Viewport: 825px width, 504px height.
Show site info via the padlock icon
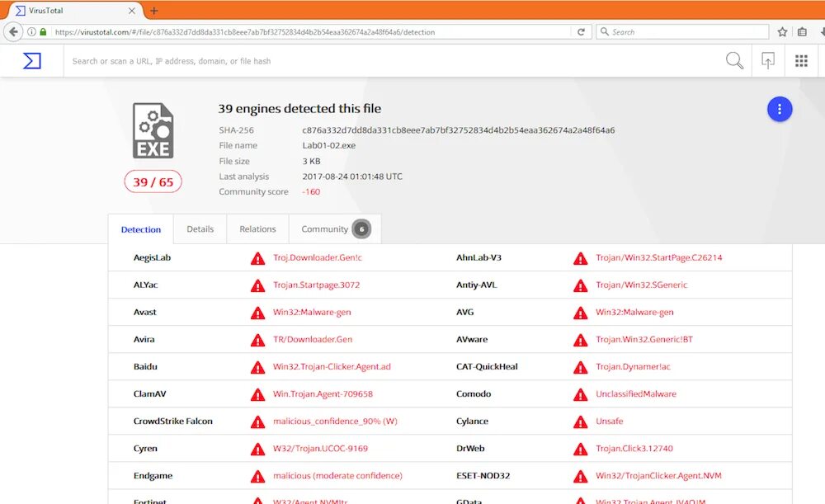[x=43, y=32]
